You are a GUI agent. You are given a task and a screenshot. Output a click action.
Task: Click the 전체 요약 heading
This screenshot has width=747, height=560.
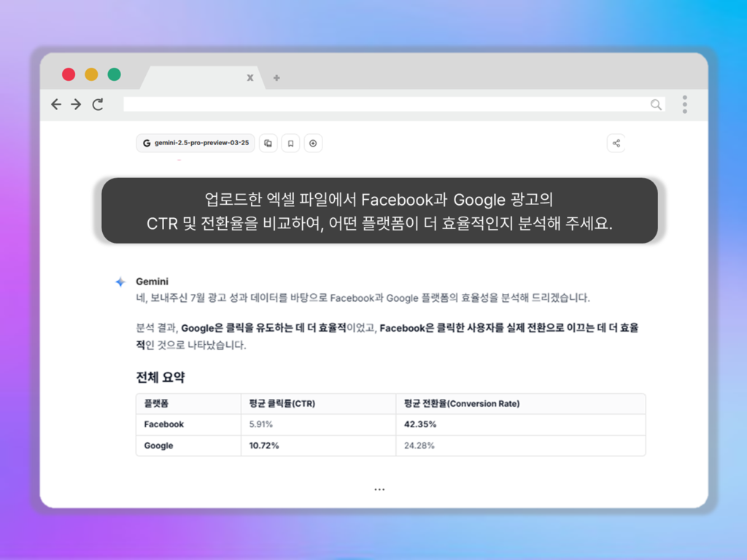(160, 377)
